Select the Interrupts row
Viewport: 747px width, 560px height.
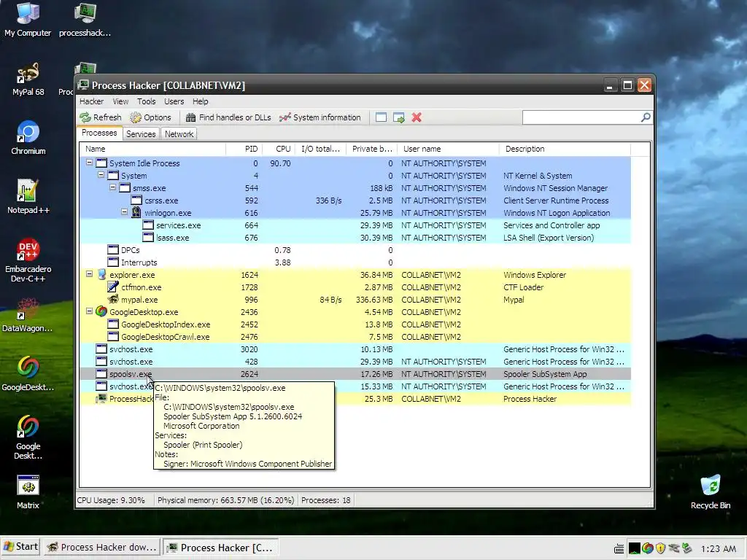click(x=355, y=262)
